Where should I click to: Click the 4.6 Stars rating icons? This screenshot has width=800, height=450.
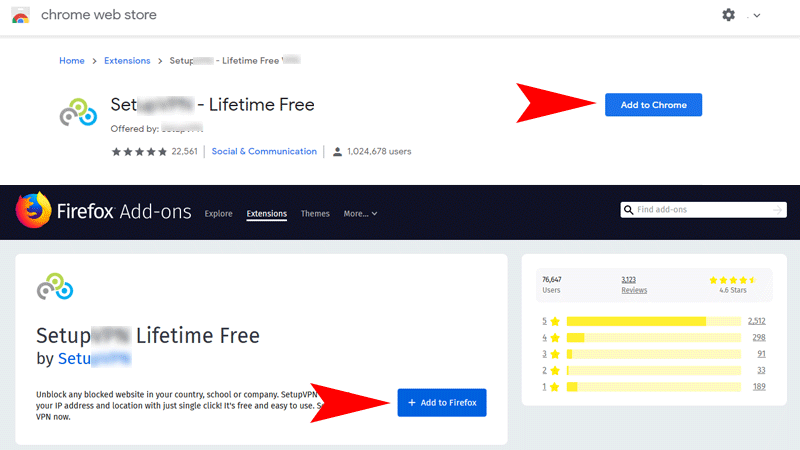pyautogui.click(x=733, y=280)
